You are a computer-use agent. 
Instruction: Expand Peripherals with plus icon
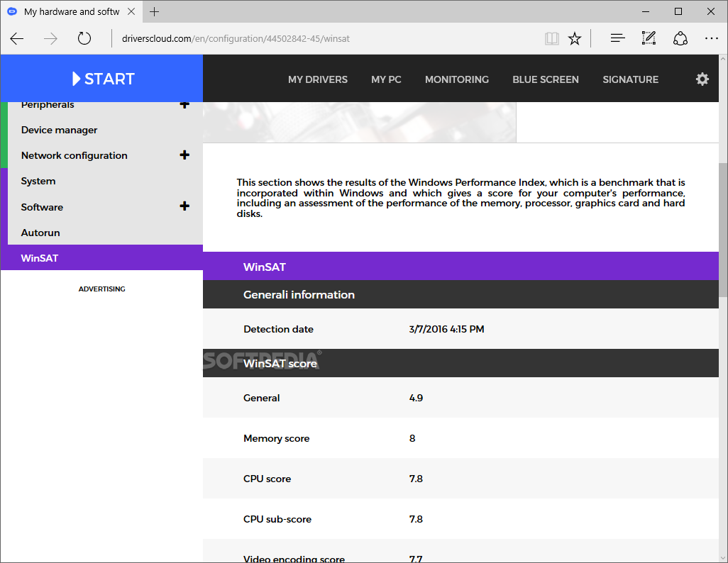184,105
